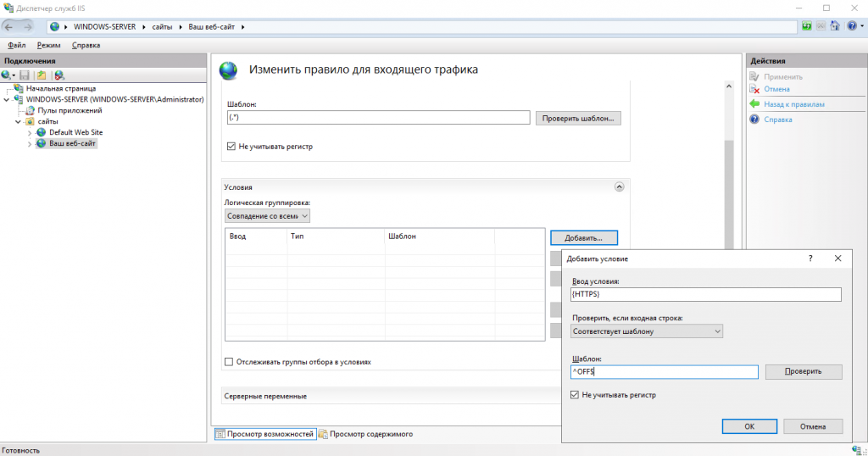Image resolution: width=868 pixels, height=456 pixels.
Task: Click the Серверные переменные section header
Action: pyautogui.click(x=391, y=396)
